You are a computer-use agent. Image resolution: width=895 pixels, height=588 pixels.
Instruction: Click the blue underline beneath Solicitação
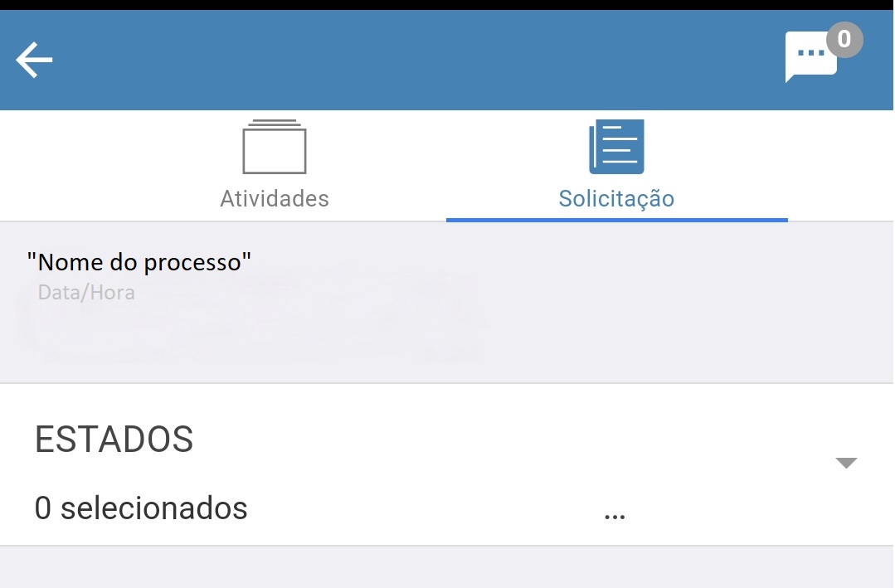[x=616, y=220]
